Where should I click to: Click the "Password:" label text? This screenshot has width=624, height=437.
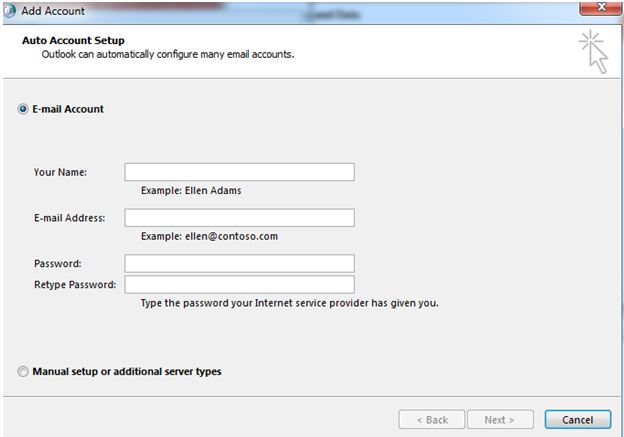pyautogui.click(x=58, y=264)
